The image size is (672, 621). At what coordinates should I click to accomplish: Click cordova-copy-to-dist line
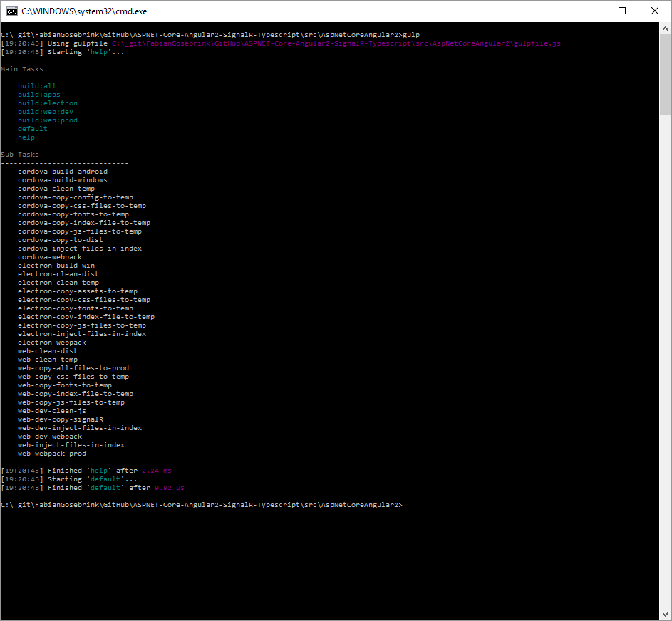[x=61, y=240]
